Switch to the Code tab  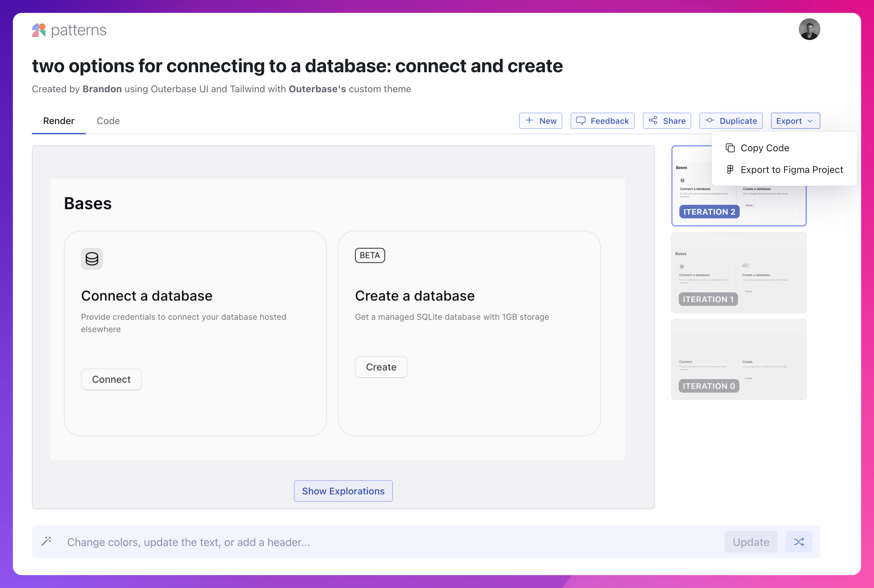click(108, 121)
